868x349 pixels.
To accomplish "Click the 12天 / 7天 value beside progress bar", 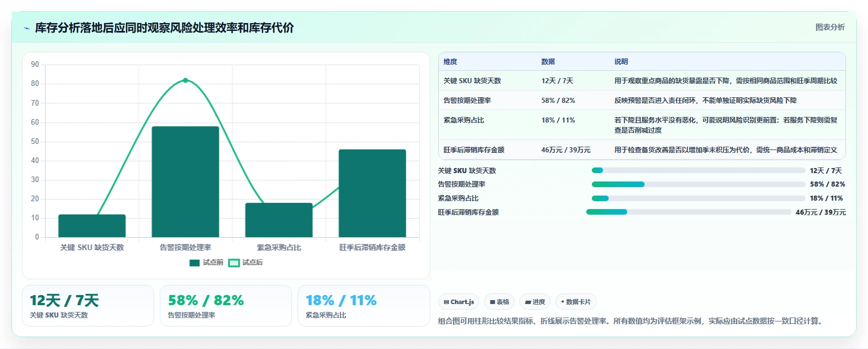I will (826, 171).
